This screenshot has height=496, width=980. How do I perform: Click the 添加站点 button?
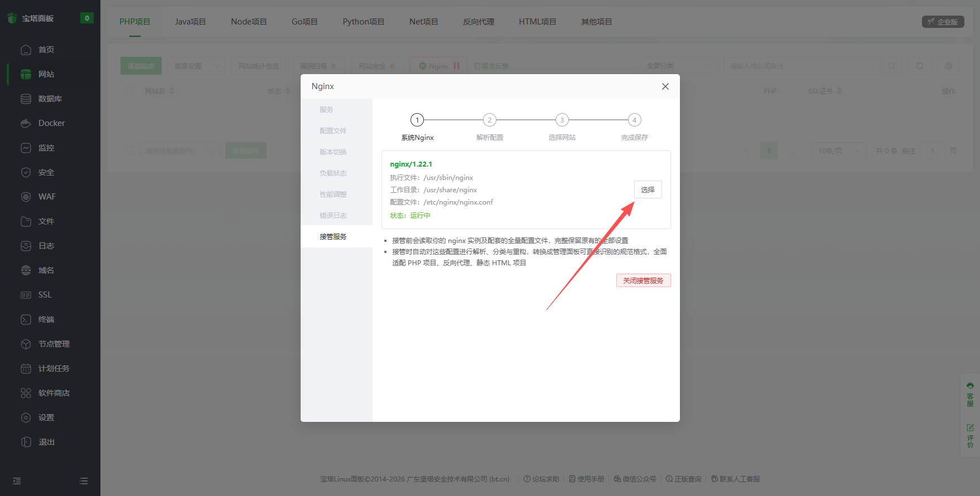coord(141,66)
